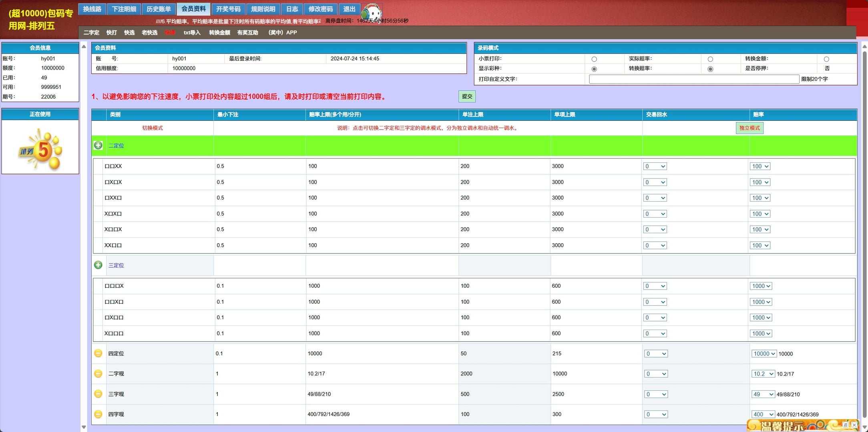This screenshot has width=868, height=432.
Task: Select the 转换金额 radio button
Action: click(826, 59)
